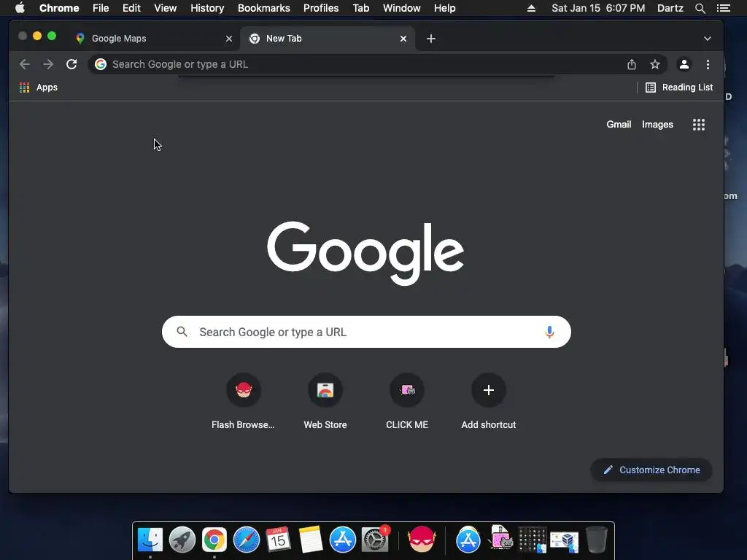
Task: Click the Google icon in the address bar
Action: click(x=101, y=64)
